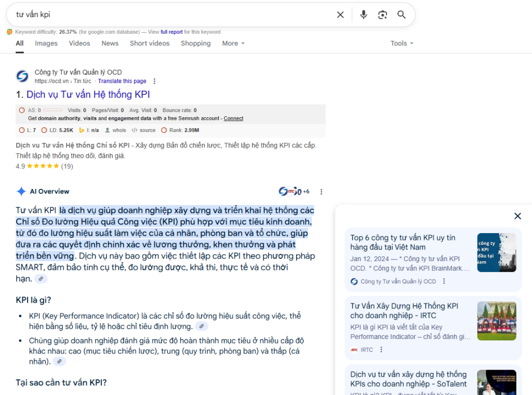Open three-dot menu on IRTC source card
This screenshot has height=395, width=532.
point(381,349)
